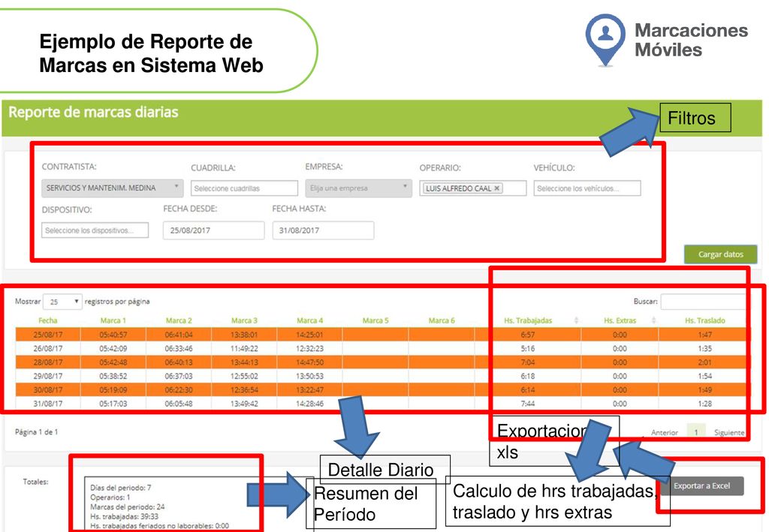
Task: Click the Marcaciones Móviles location pin logo
Action: coord(605,40)
